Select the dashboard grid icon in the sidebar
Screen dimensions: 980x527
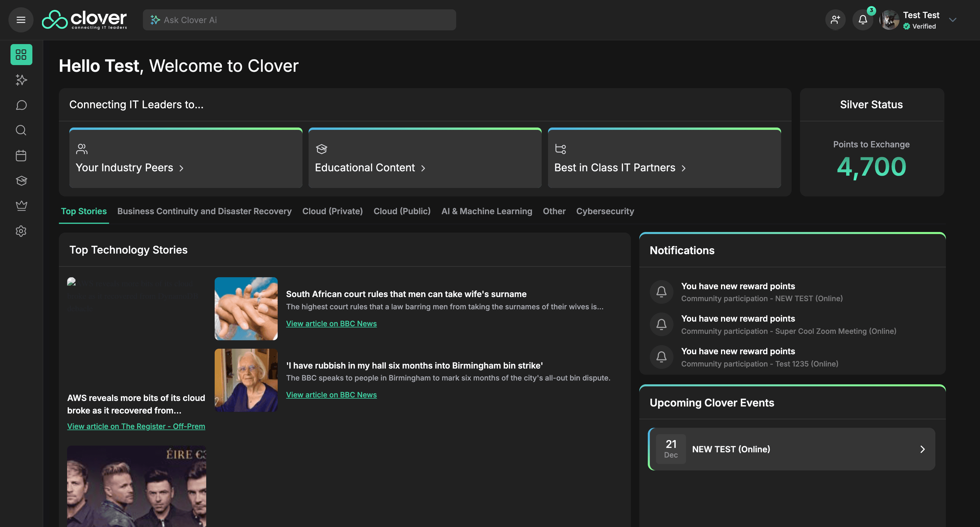pos(21,54)
